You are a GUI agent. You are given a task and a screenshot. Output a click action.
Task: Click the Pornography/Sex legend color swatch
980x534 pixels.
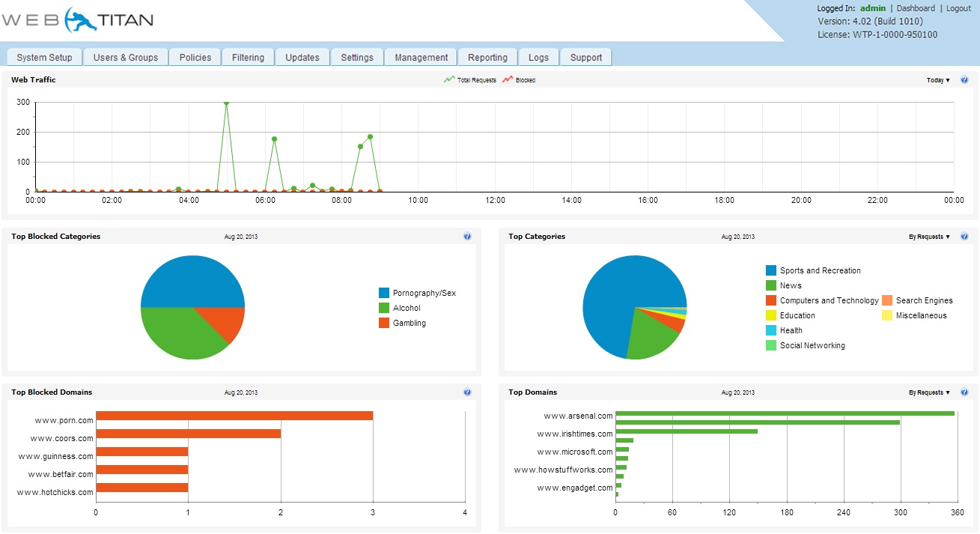click(384, 293)
